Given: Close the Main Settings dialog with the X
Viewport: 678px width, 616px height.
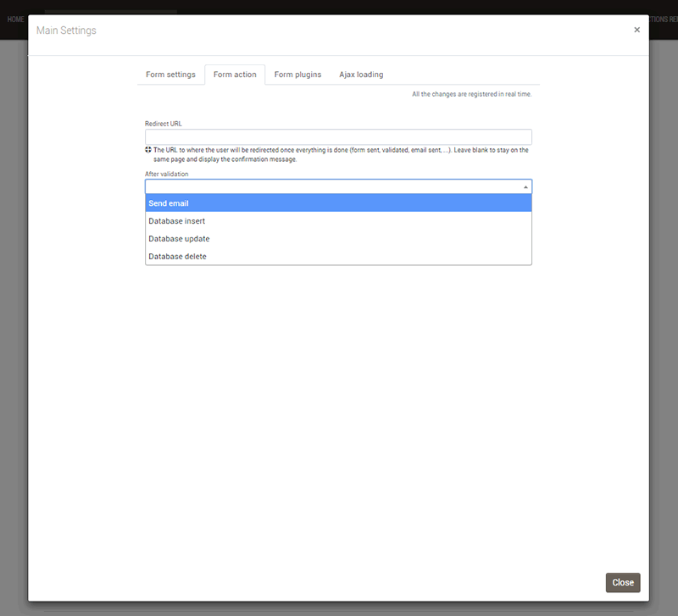Looking at the screenshot, I should 636,30.
